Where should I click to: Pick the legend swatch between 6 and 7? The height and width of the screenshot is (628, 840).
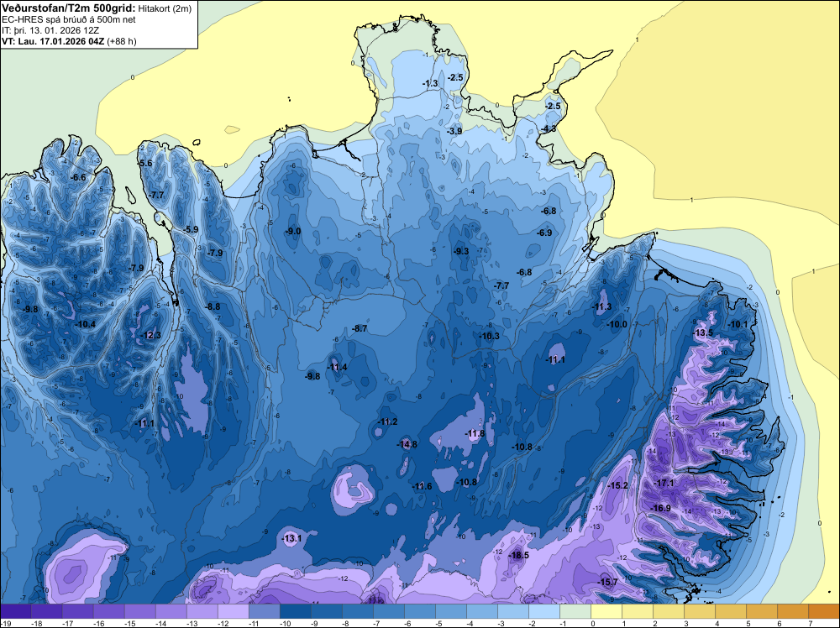pos(794,611)
